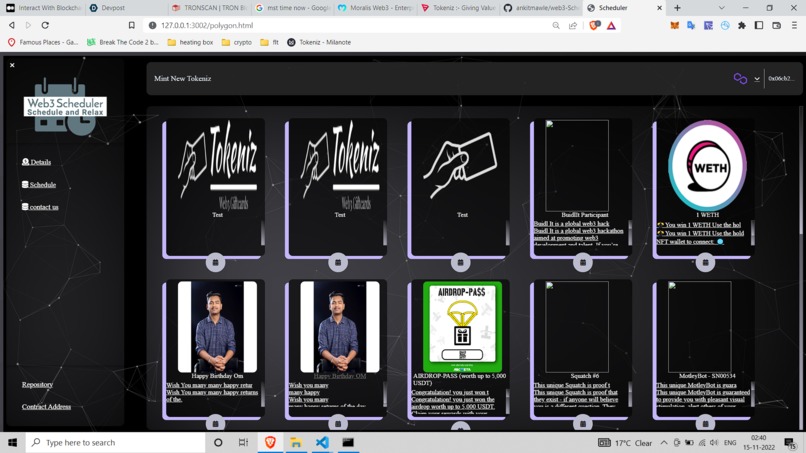
Task: Open the contact us sidebar link
Action: click(40, 207)
